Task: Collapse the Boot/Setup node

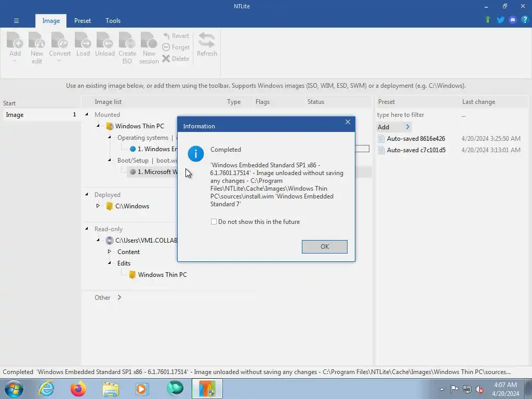Action: [109, 160]
